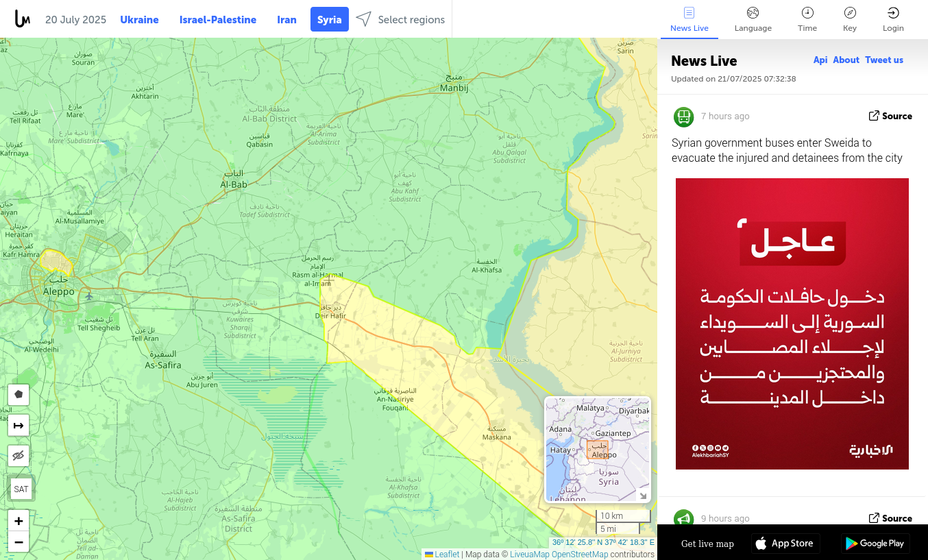Click the green megaphone event icon

(684, 518)
